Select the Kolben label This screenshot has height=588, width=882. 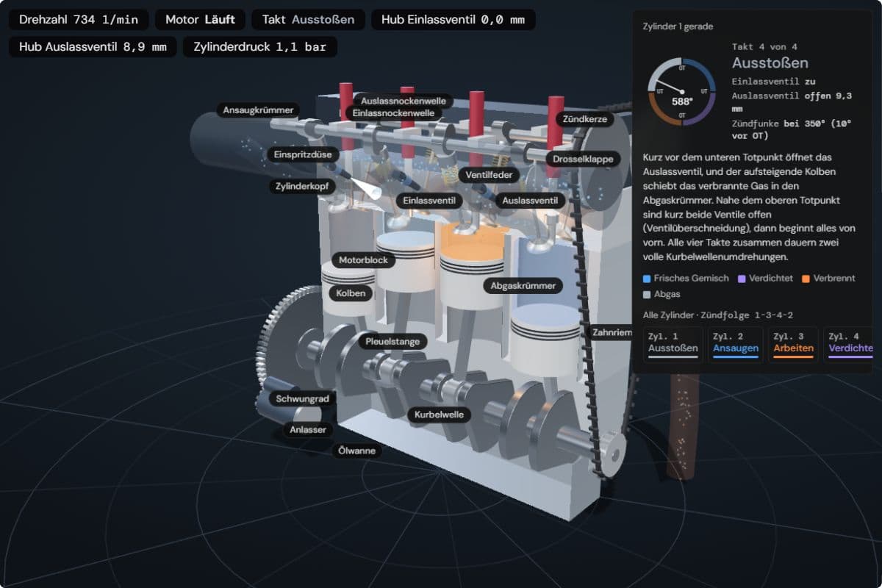(351, 293)
